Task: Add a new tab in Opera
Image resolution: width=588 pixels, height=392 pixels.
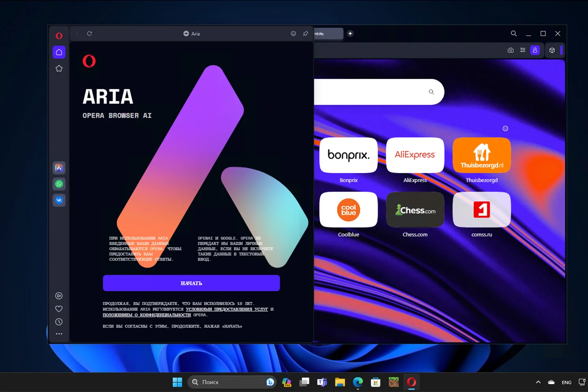Action: [350, 34]
